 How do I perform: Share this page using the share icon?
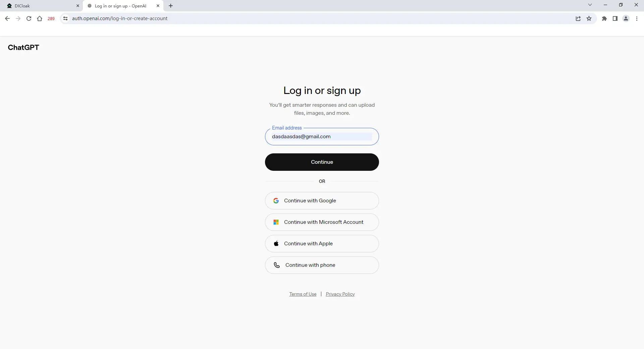pyautogui.click(x=578, y=18)
